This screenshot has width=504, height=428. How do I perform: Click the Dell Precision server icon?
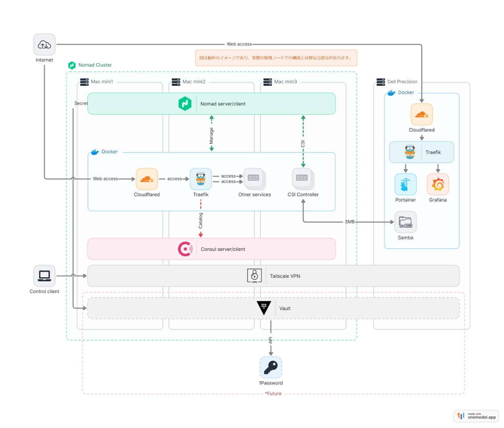click(x=381, y=82)
